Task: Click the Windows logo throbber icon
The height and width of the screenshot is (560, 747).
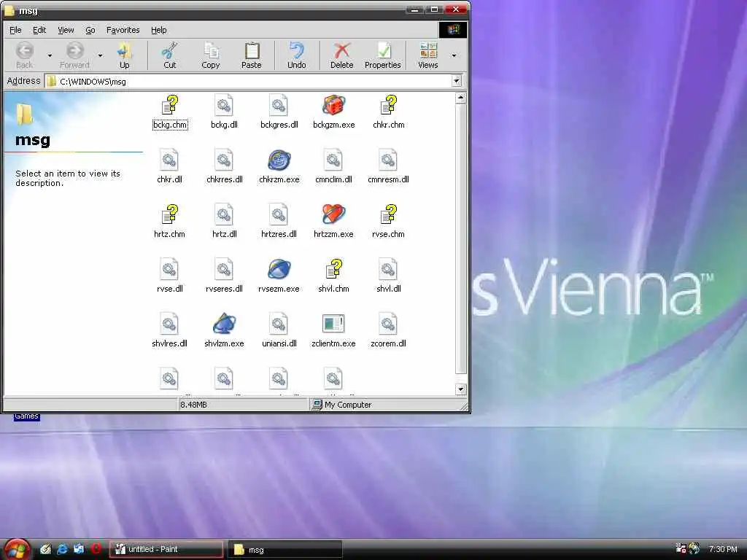Action: (x=452, y=29)
